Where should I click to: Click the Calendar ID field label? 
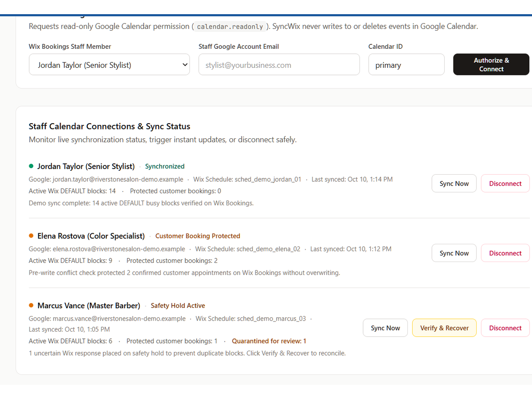click(385, 47)
